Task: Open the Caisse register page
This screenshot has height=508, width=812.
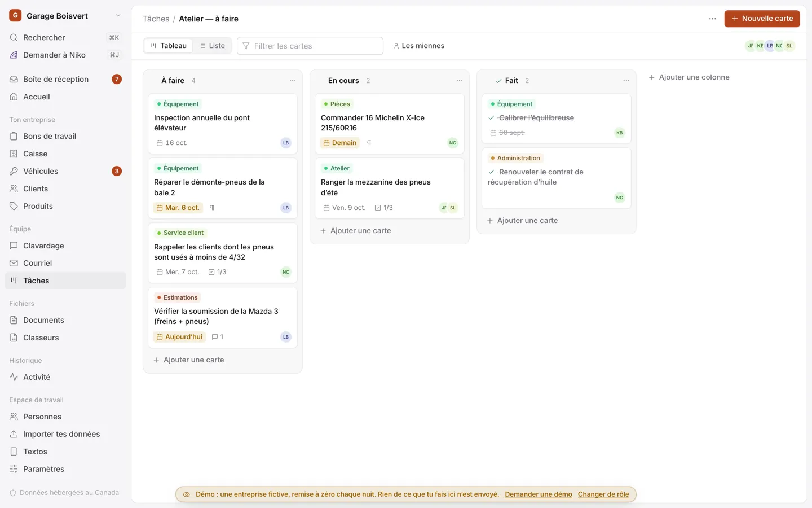Action: [65, 154]
